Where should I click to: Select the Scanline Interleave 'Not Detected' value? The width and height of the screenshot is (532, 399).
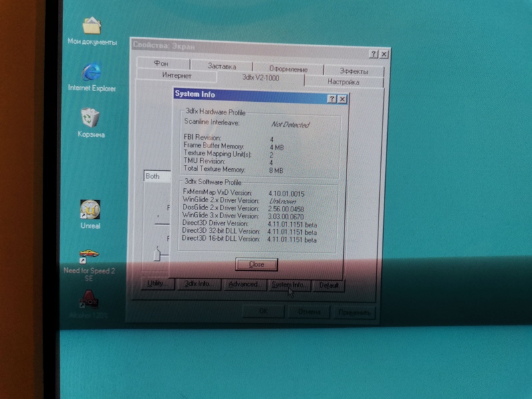click(x=290, y=124)
